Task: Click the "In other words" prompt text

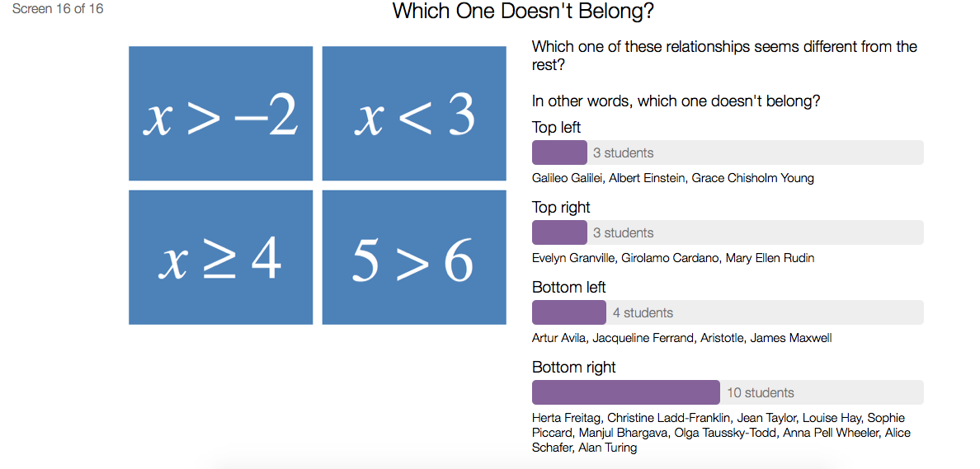Action: [676, 101]
